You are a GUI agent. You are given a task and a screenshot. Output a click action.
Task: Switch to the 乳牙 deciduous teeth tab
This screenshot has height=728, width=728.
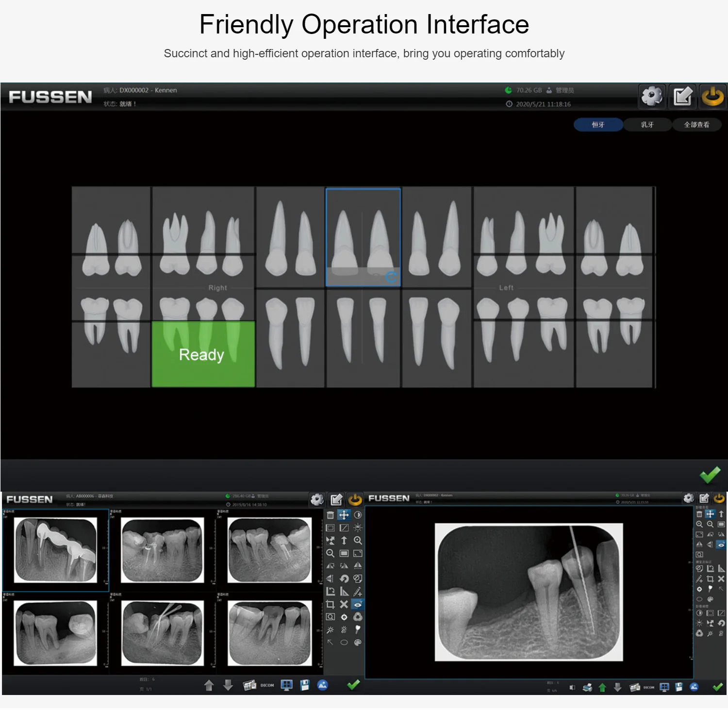[647, 125]
